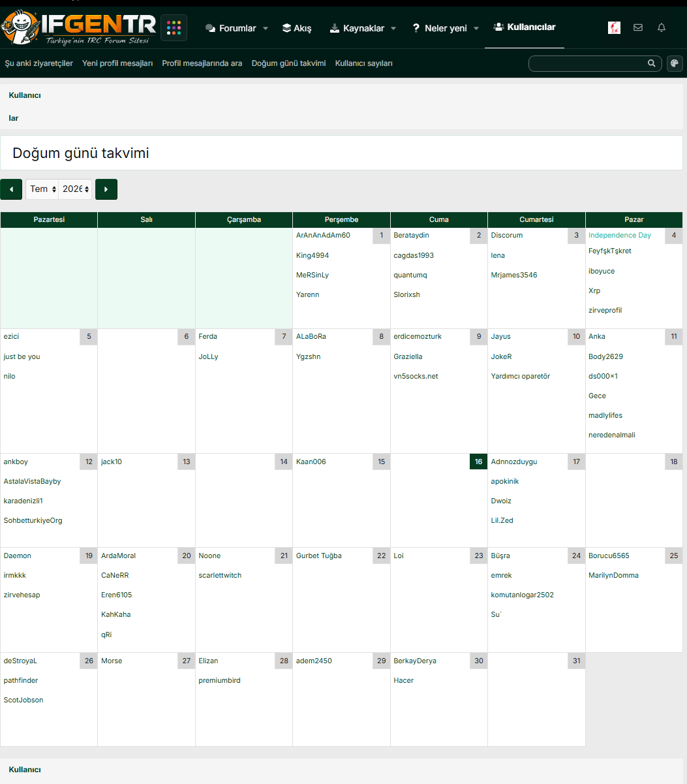Open Şu anki ziyaretçiler link
The image size is (687, 784).
[39, 63]
